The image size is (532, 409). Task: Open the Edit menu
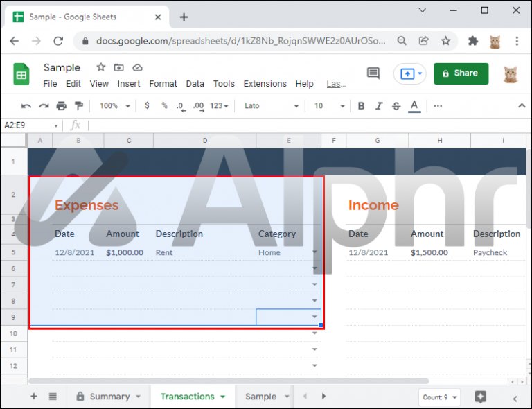[73, 84]
